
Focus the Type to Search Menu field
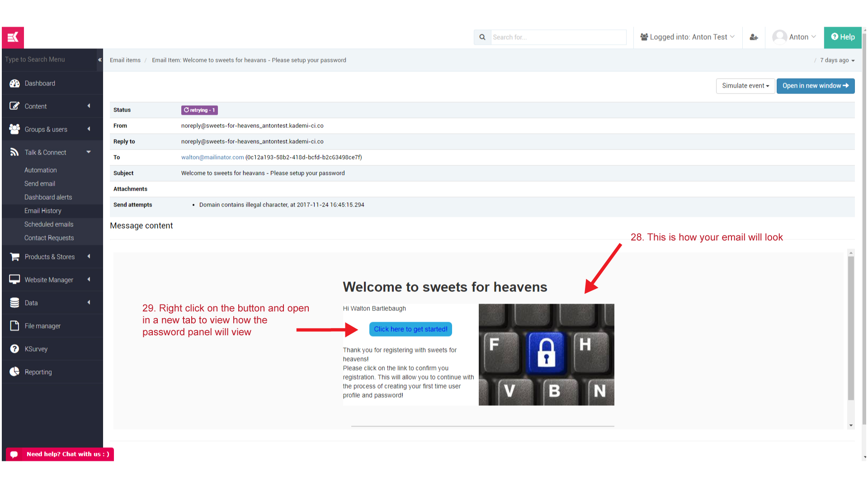pyautogui.click(x=50, y=60)
